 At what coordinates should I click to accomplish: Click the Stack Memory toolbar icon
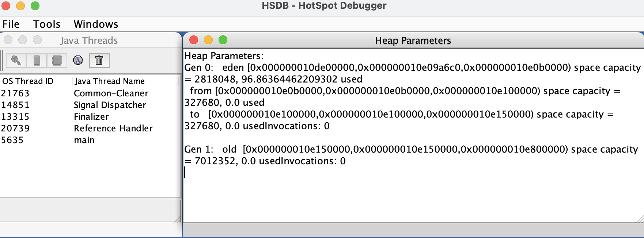(37, 61)
